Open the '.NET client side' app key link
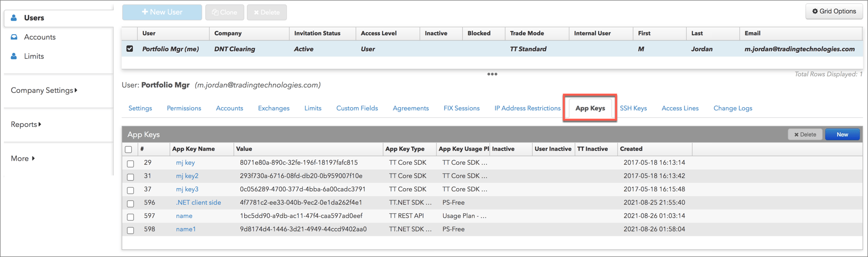The height and width of the screenshot is (257, 868). 198,203
